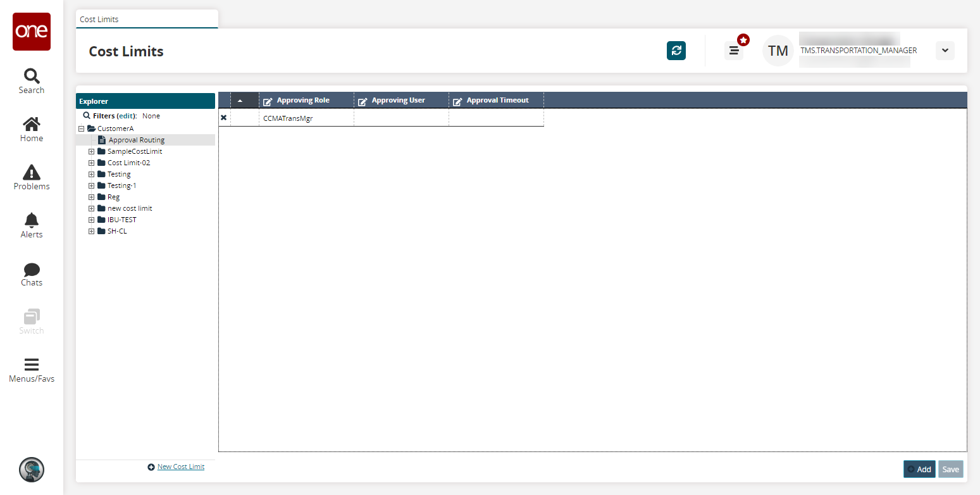Click the Save button
Image resolution: width=980 pixels, height=495 pixels.
[950, 469]
